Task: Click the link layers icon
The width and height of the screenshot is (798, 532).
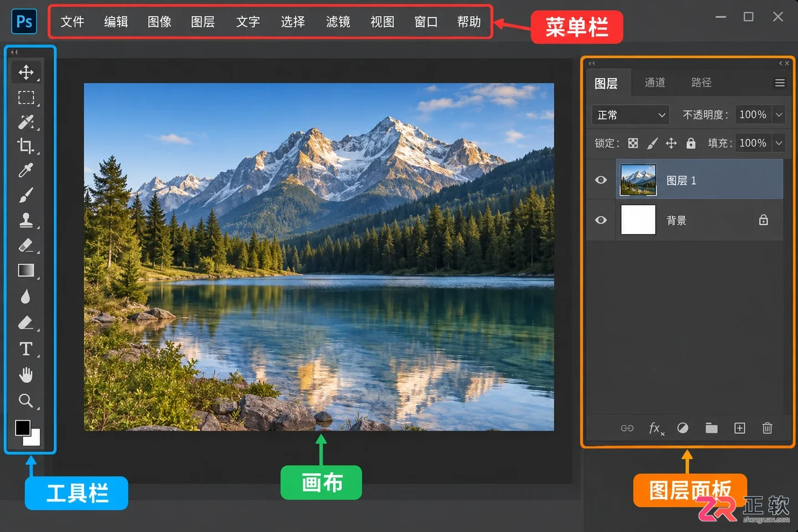Action: 627,428
